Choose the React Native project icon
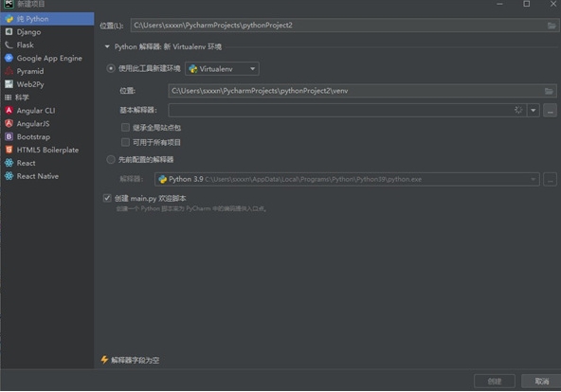This screenshot has height=392, width=561. (x=9, y=176)
